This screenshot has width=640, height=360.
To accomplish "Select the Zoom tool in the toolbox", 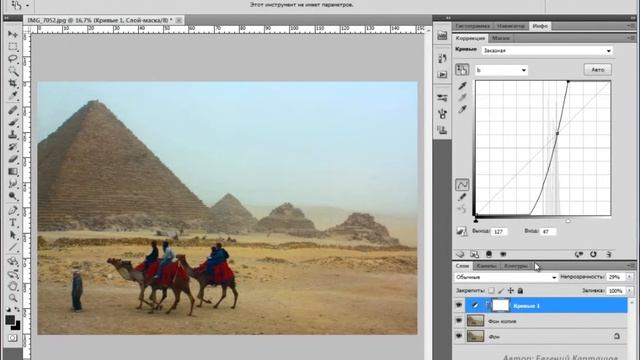I will coord(13,298).
